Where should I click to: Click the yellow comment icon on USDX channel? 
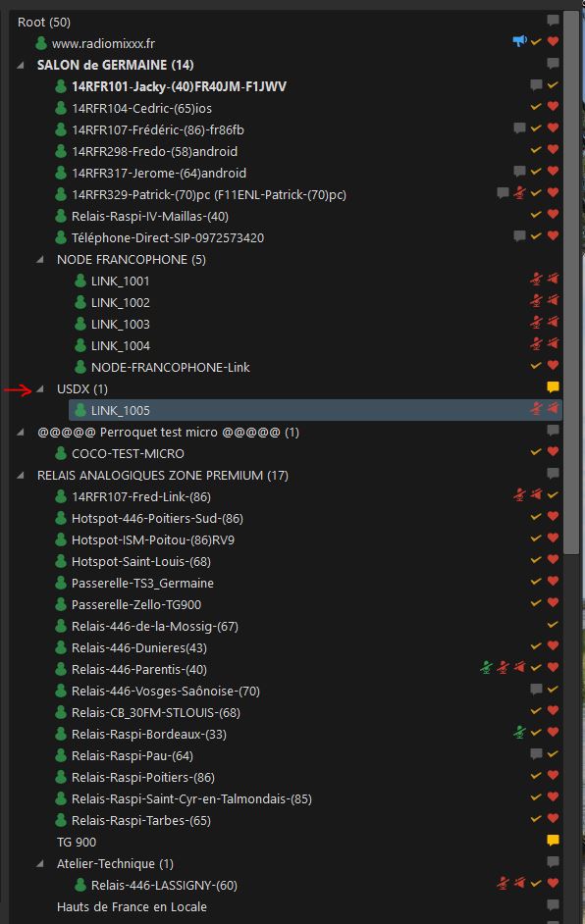(x=553, y=387)
